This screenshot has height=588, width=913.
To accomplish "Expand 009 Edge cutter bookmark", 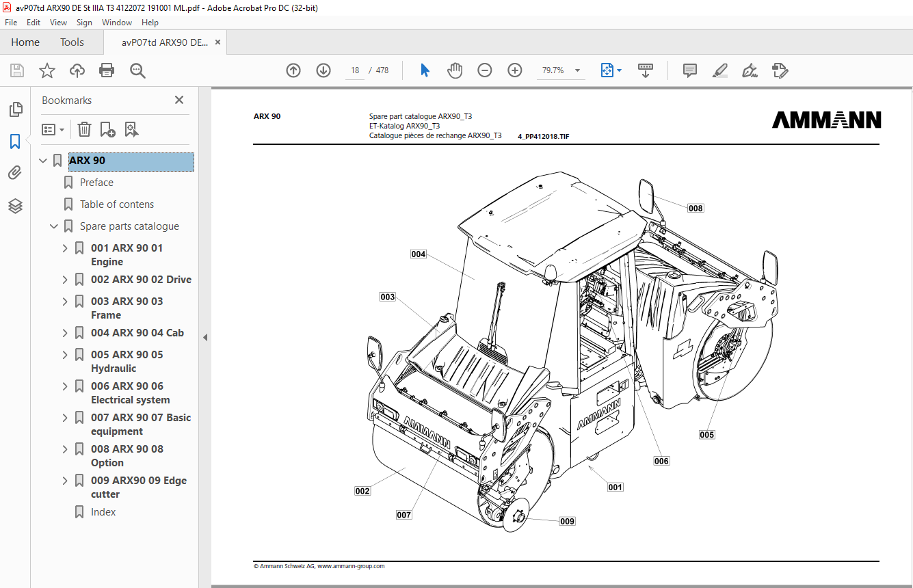I will tap(65, 481).
